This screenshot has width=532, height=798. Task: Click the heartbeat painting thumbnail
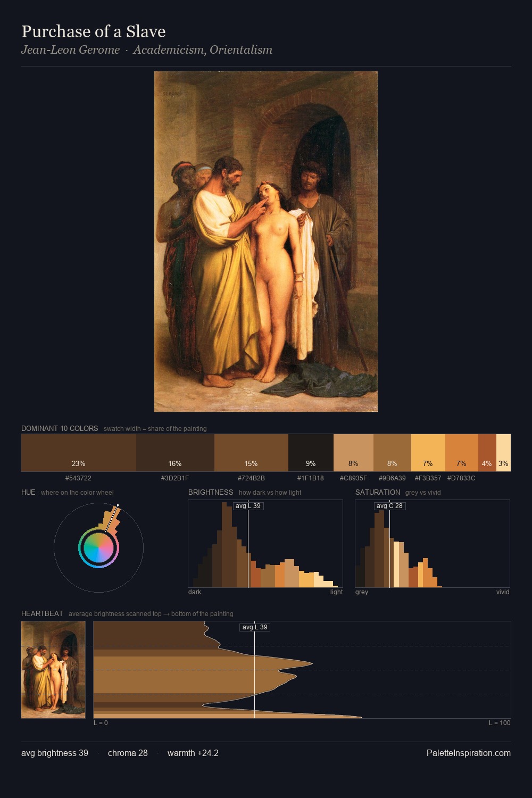coord(53,670)
